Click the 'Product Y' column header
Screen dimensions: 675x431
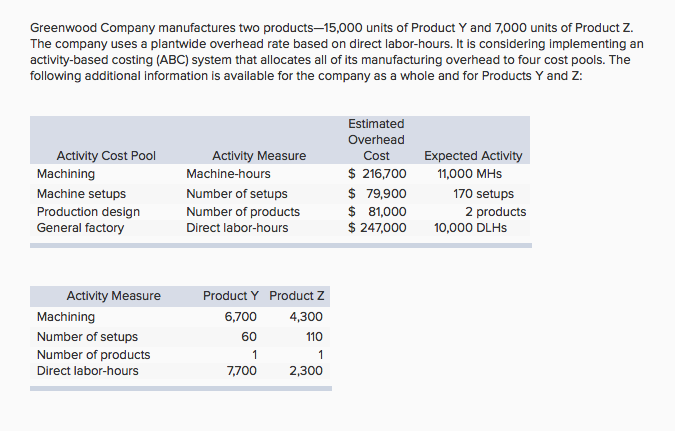pyautogui.click(x=231, y=296)
